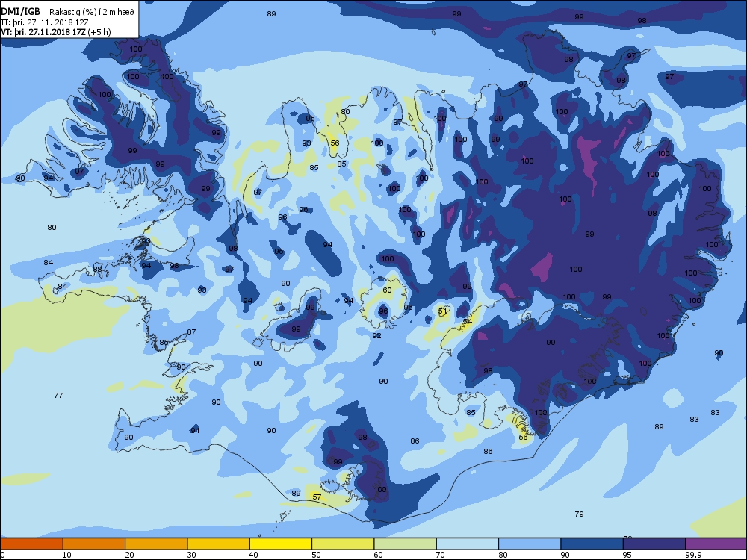The width and height of the screenshot is (747, 560).
Task: Click the map value '88' on the map
Action: tap(98, 270)
